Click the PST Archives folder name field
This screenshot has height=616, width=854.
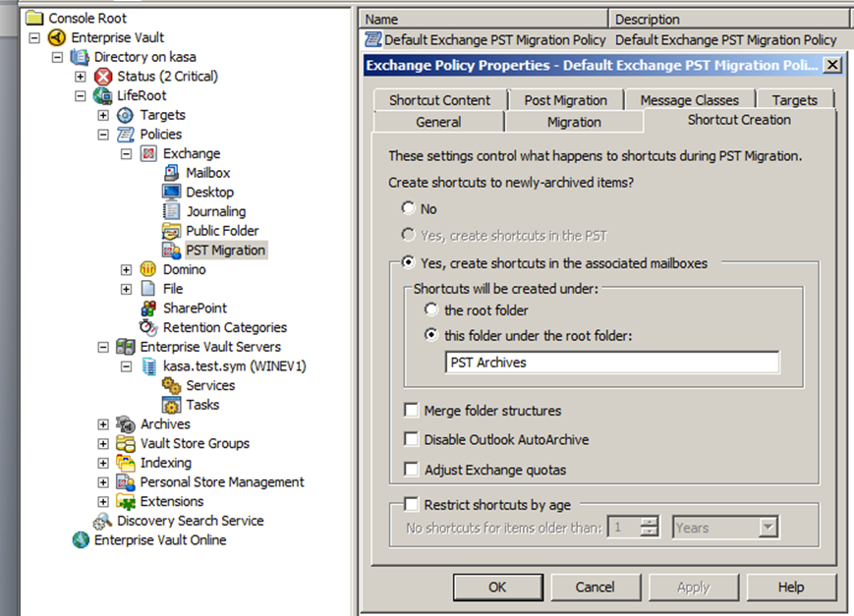(612, 363)
